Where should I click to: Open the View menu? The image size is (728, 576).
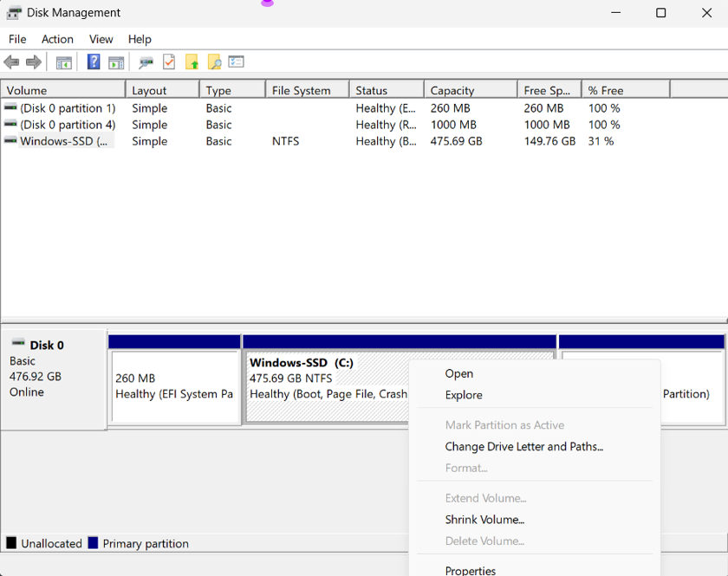coord(101,39)
